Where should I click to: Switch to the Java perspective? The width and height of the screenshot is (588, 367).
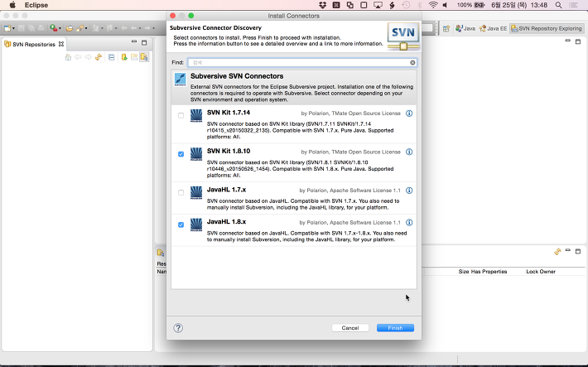tap(465, 28)
